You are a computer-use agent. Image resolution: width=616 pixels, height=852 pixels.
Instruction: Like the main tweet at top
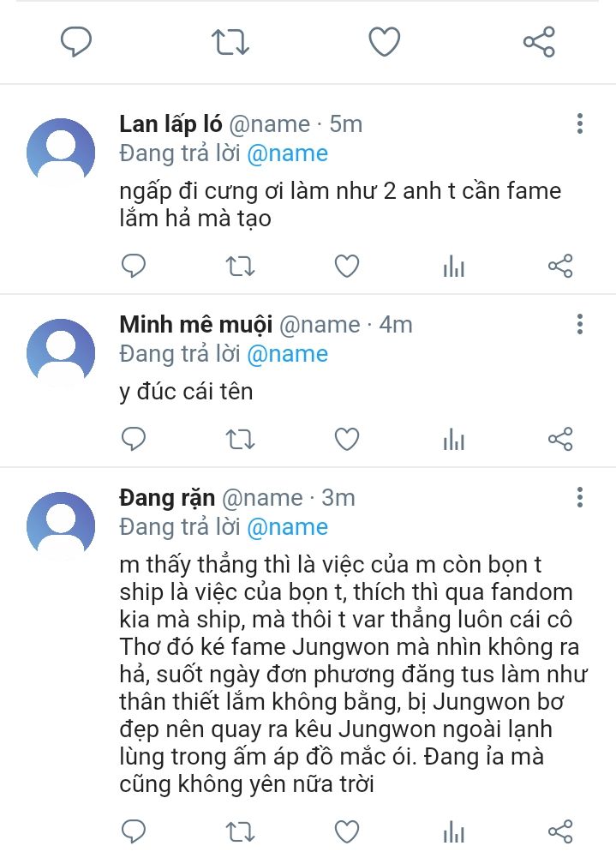pyautogui.click(x=385, y=41)
